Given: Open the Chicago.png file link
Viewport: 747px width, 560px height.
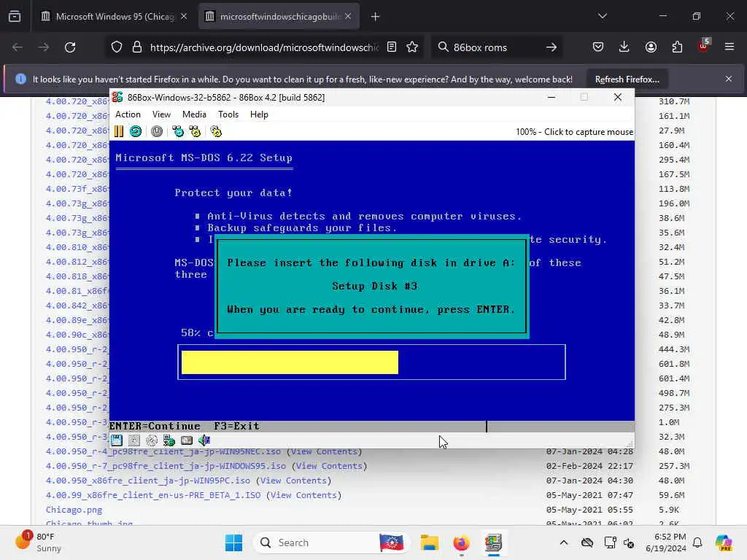Looking at the screenshot, I should tap(74, 510).
